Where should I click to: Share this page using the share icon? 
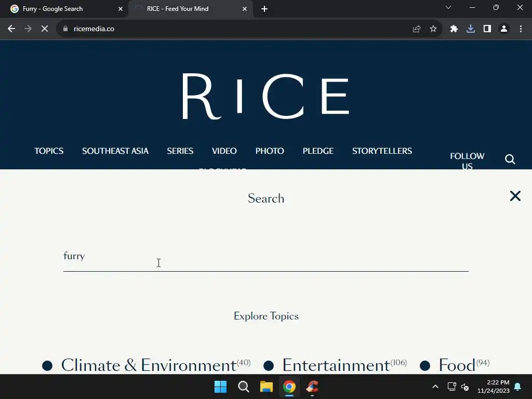(417, 29)
